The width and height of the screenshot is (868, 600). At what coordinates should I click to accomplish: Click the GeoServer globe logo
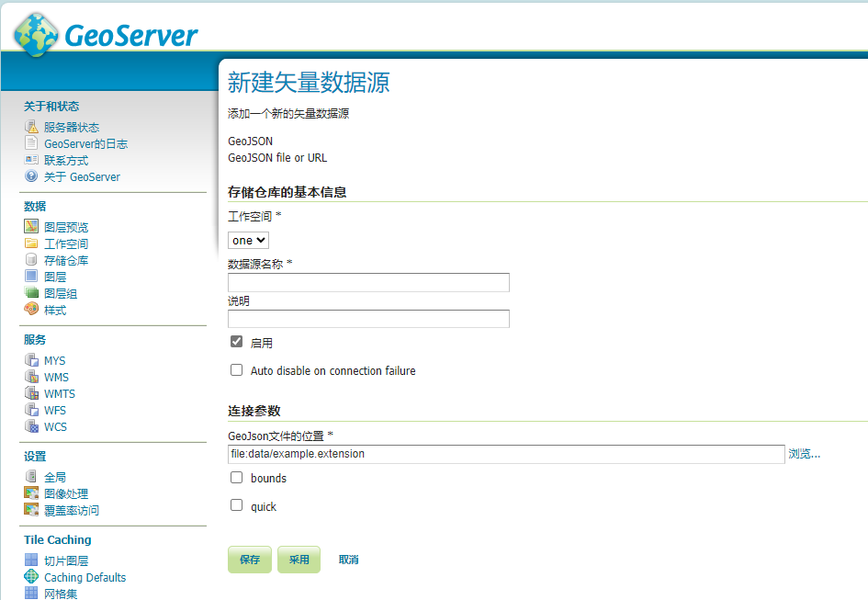click(36, 35)
